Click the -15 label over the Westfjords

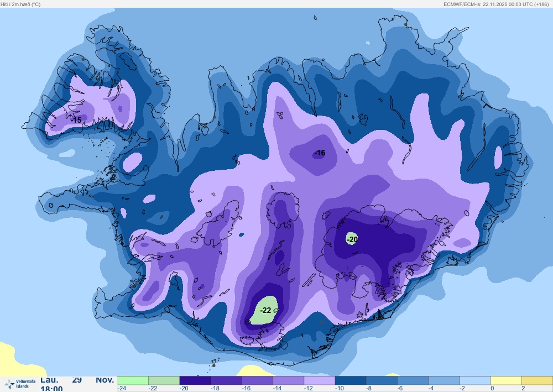point(76,120)
